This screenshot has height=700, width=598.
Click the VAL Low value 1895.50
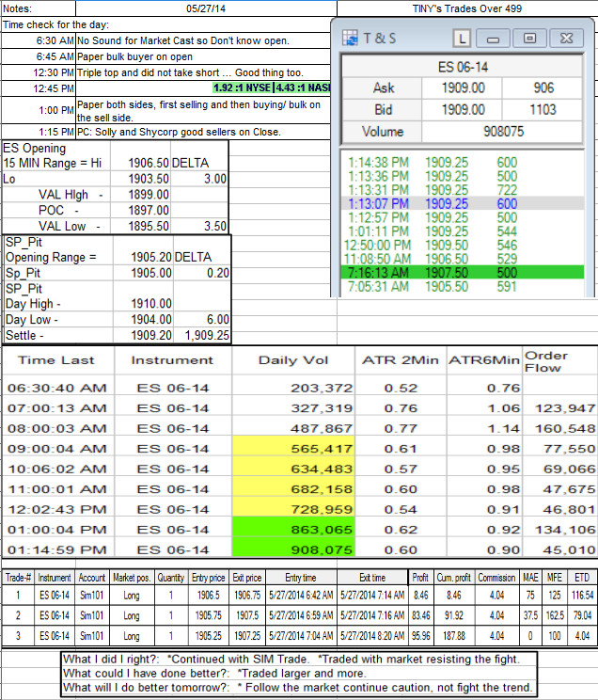[149, 226]
